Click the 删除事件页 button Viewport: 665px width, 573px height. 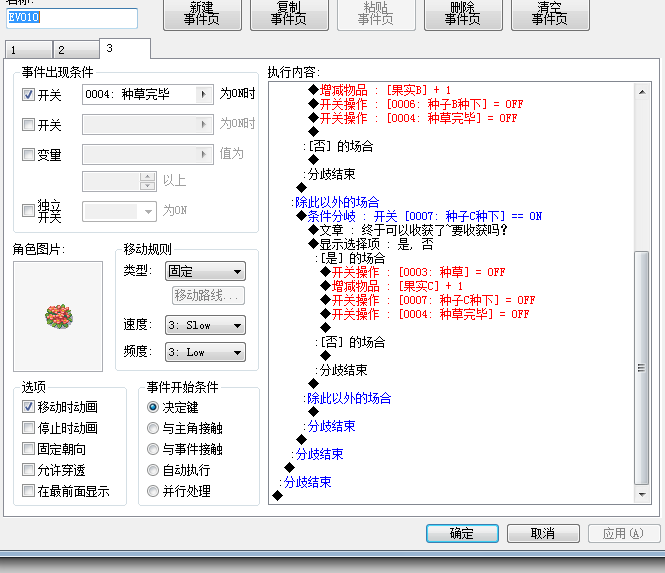tap(463, 14)
